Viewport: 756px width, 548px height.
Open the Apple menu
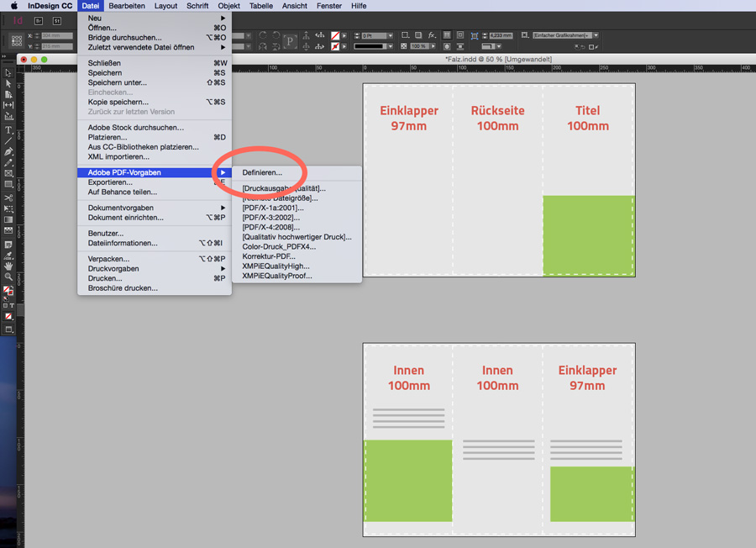14,6
